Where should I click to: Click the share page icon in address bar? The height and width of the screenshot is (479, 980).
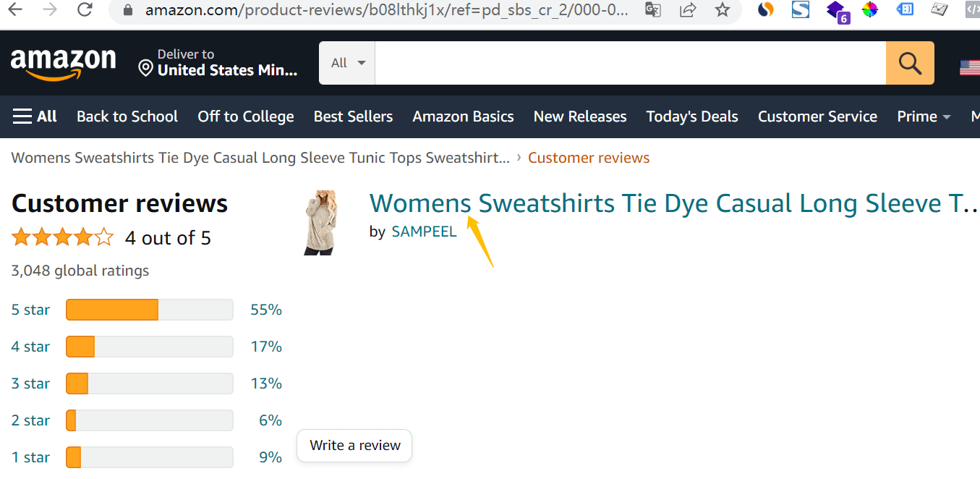pyautogui.click(x=688, y=9)
